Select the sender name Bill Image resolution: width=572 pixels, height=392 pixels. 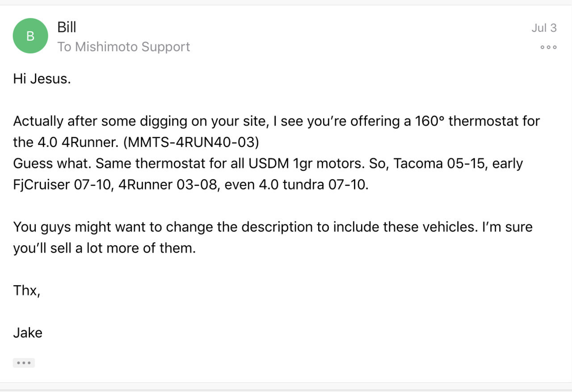tap(67, 27)
